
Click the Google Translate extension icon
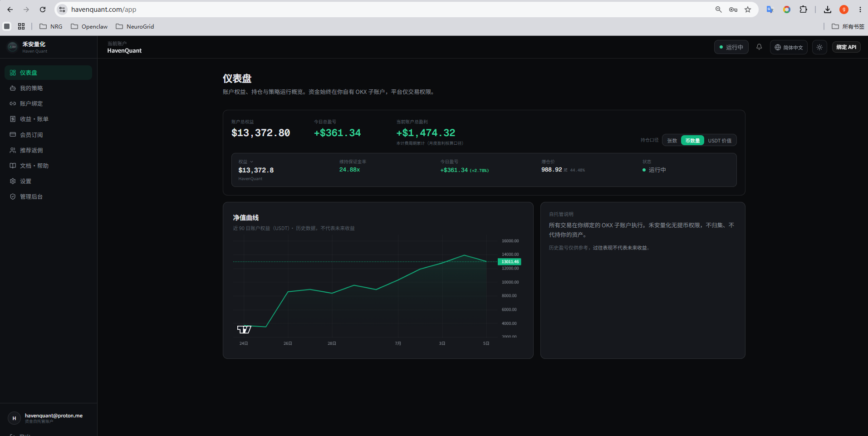coord(770,10)
